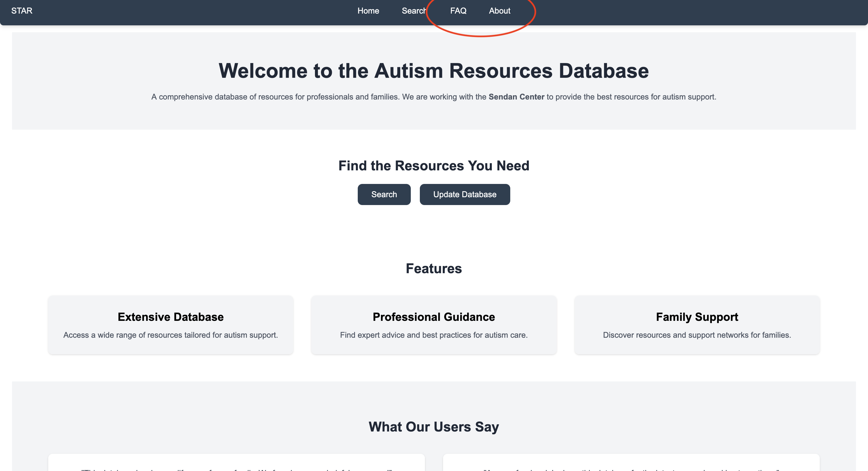Select the Professional Guidance feature card

pyautogui.click(x=434, y=325)
